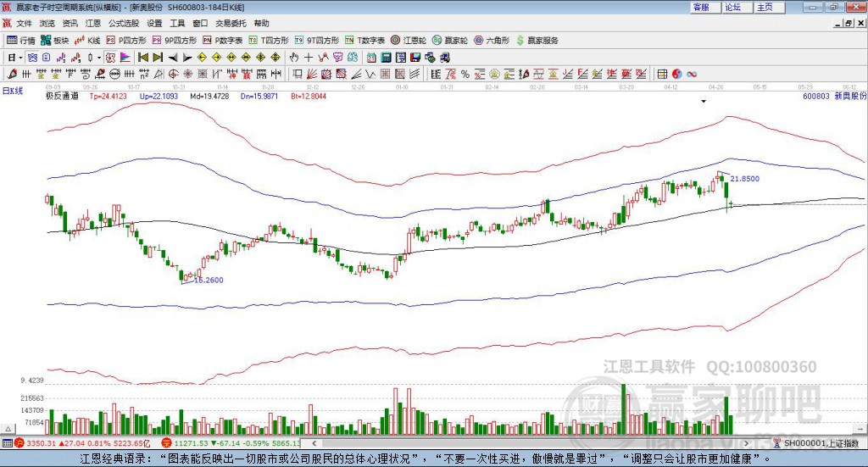Viewport: 868px width, 467px height.
Task: Open the 帮助 menu
Action: tap(261, 23)
